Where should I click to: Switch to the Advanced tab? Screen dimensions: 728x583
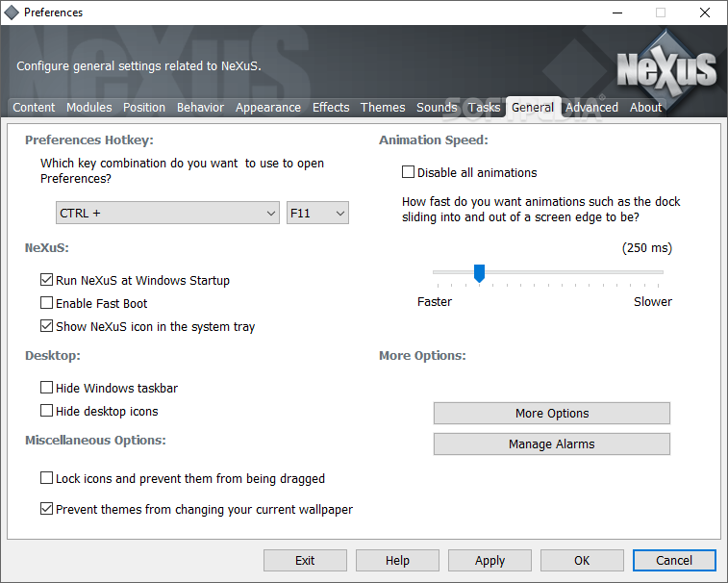(592, 108)
